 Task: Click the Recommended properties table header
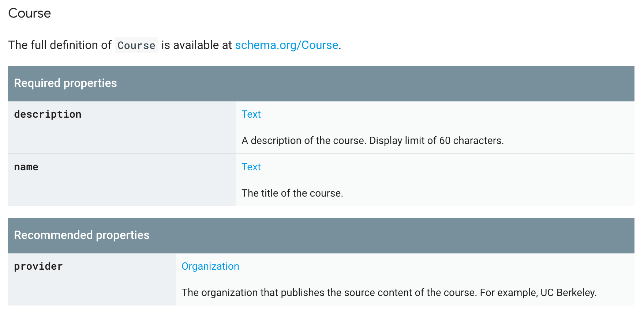pos(82,235)
